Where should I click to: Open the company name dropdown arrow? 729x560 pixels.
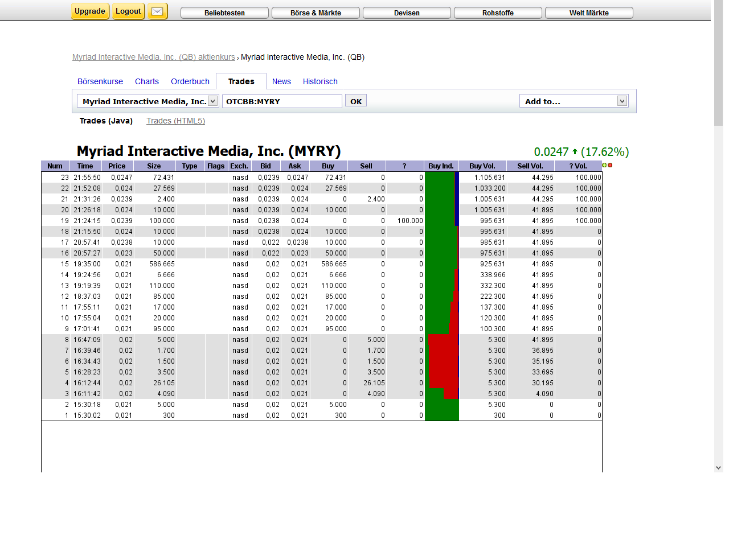[x=212, y=101]
